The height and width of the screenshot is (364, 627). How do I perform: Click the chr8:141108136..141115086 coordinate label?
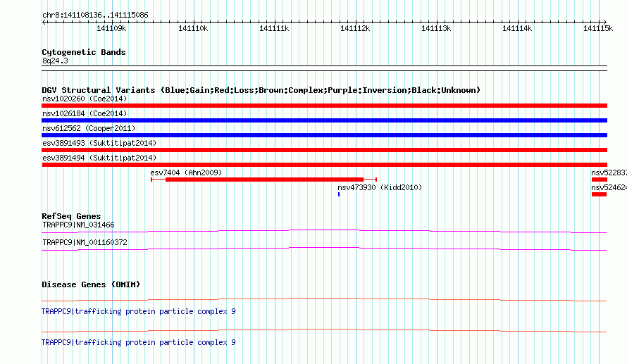point(95,15)
